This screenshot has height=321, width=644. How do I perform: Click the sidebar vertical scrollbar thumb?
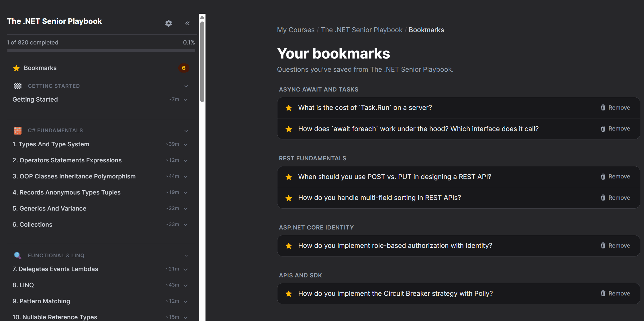(202, 61)
